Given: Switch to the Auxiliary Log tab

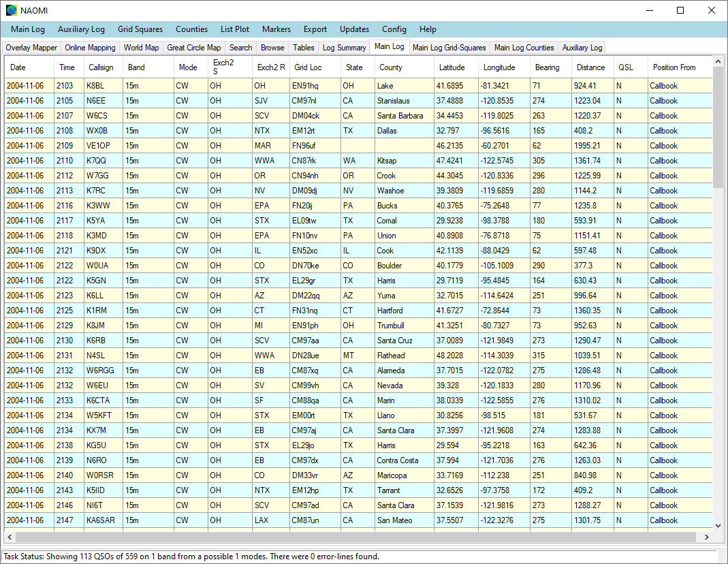Looking at the screenshot, I should pos(582,48).
